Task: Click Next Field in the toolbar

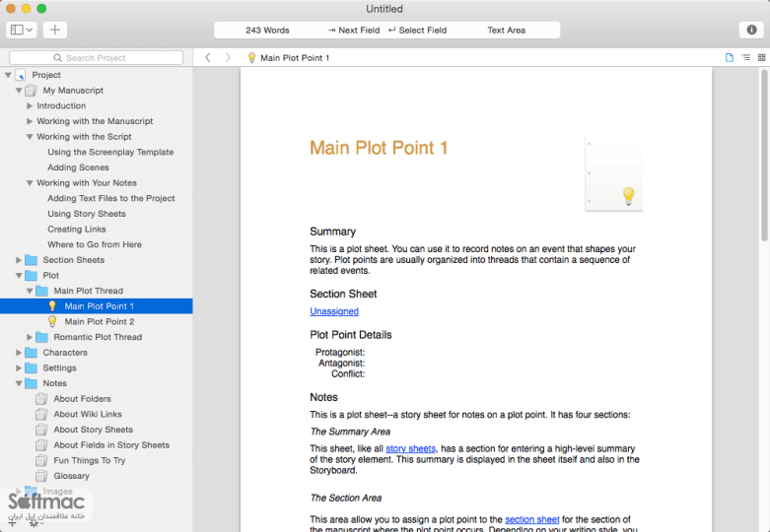Action: 354,31
